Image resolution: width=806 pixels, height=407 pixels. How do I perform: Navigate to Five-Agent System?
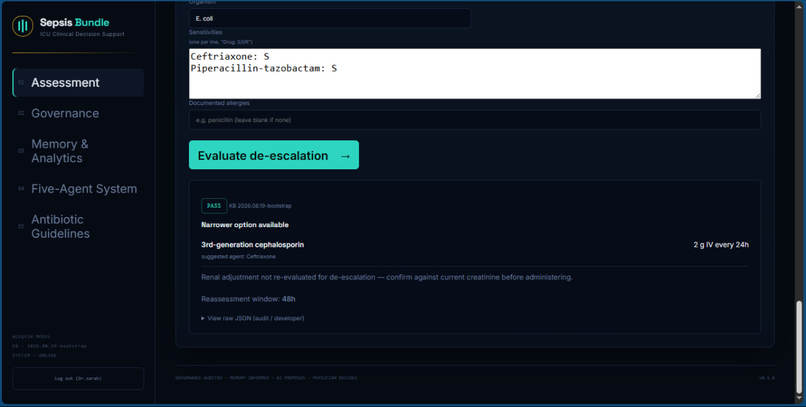pyautogui.click(x=78, y=189)
